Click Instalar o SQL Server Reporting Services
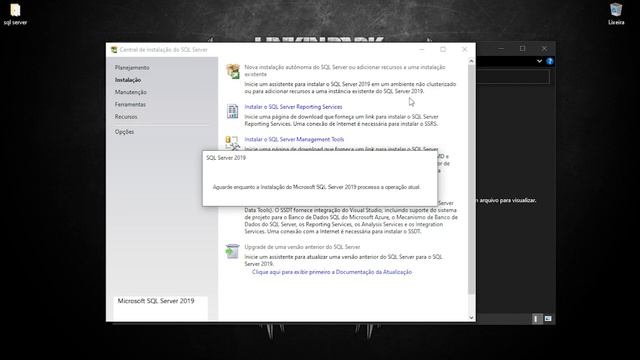640x360 pixels. point(293,107)
